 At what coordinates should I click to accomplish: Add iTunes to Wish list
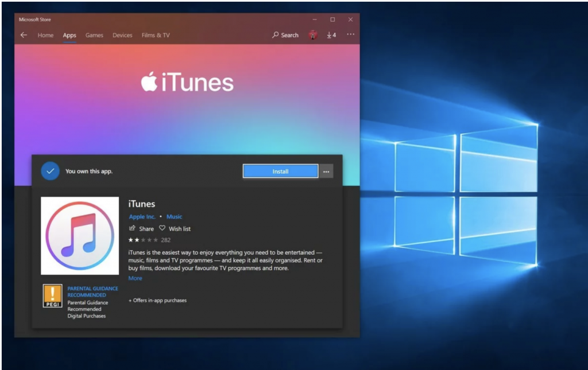coord(175,228)
